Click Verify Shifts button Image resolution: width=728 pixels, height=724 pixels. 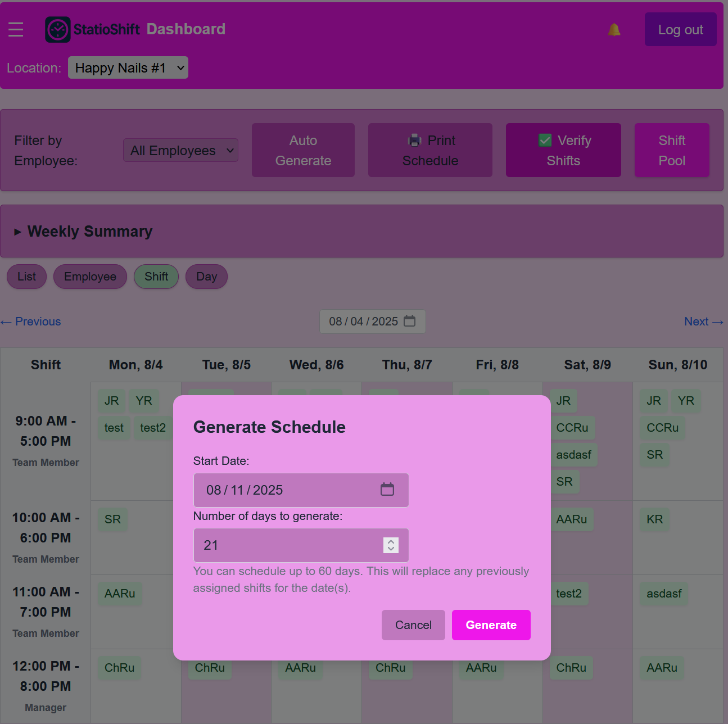click(x=563, y=150)
